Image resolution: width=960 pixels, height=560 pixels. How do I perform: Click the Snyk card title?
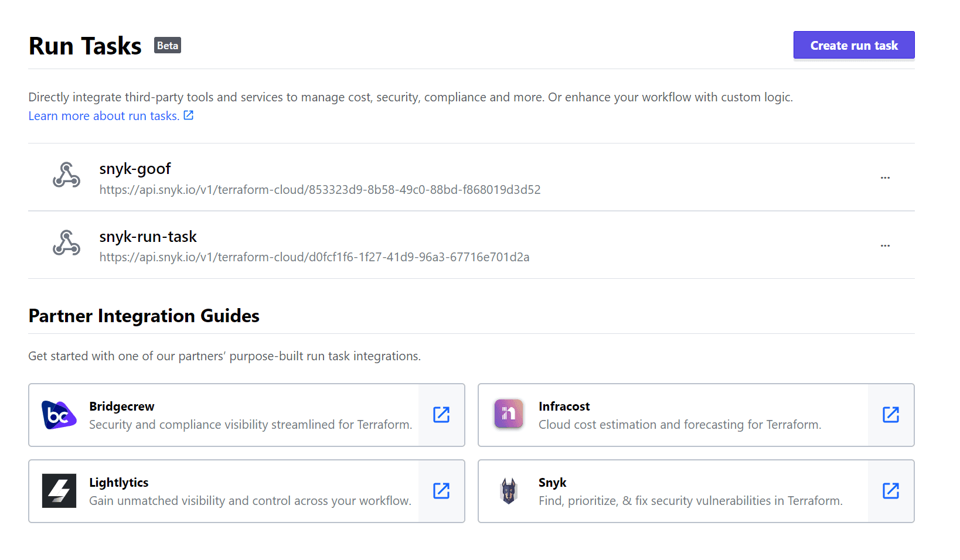click(553, 483)
